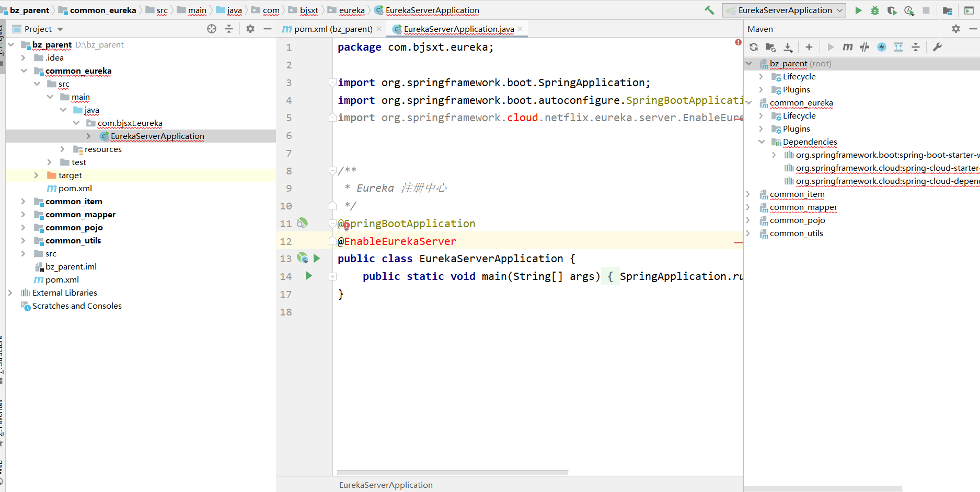Screen dimensions: 980x492
Task: Open the Run with Profiler icon
Action: pyautogui.click(x=909, y=10)
